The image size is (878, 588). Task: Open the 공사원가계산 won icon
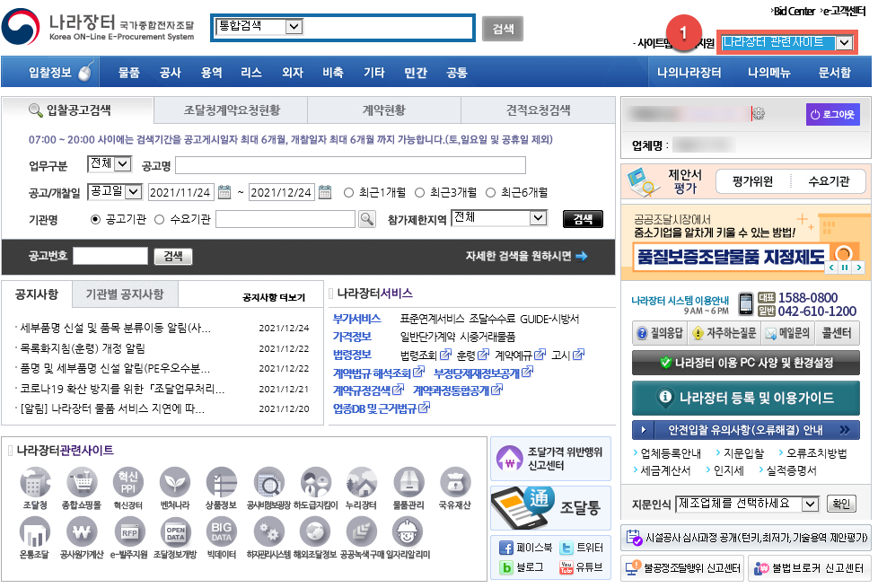82,531
